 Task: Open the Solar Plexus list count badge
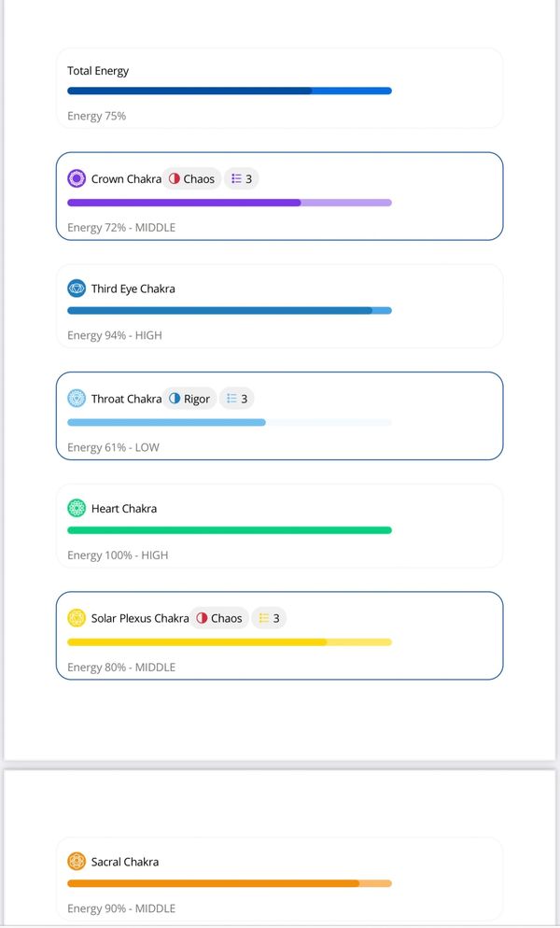point(269,618)
